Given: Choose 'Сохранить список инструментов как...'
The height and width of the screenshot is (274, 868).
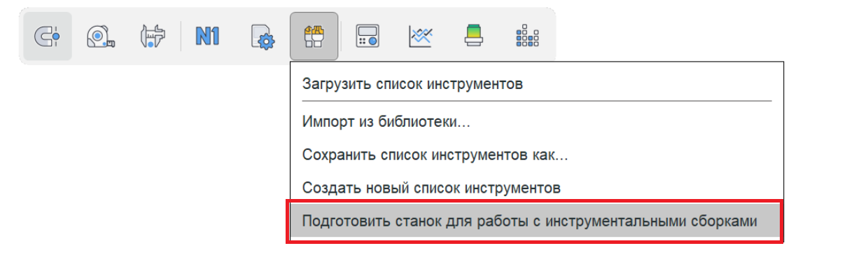Looking at the screenshot, I should 537,155.
